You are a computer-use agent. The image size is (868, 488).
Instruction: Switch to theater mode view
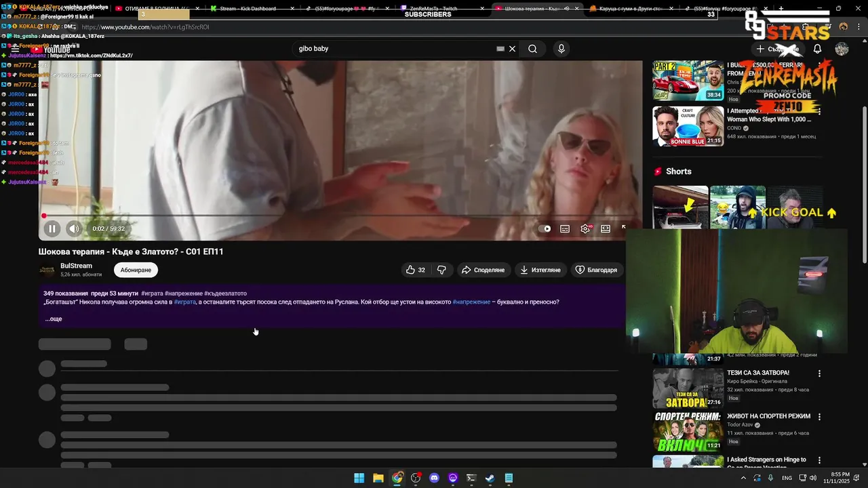[606, 229]
